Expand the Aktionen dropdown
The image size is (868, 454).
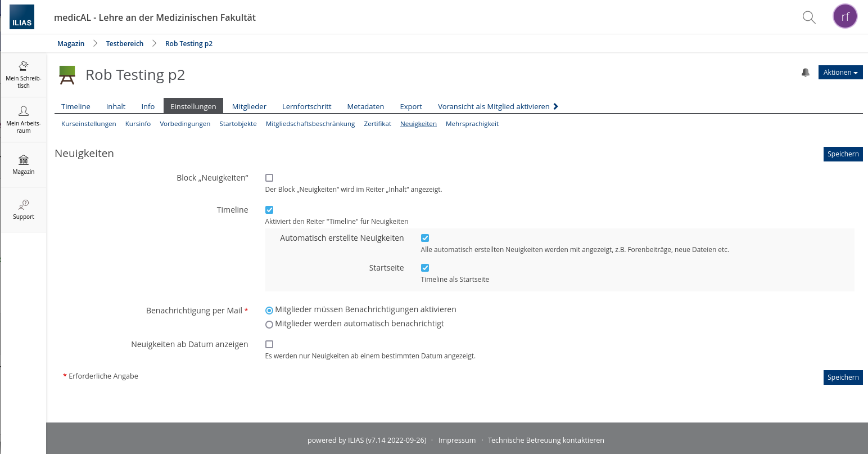(x=840, y=73)
